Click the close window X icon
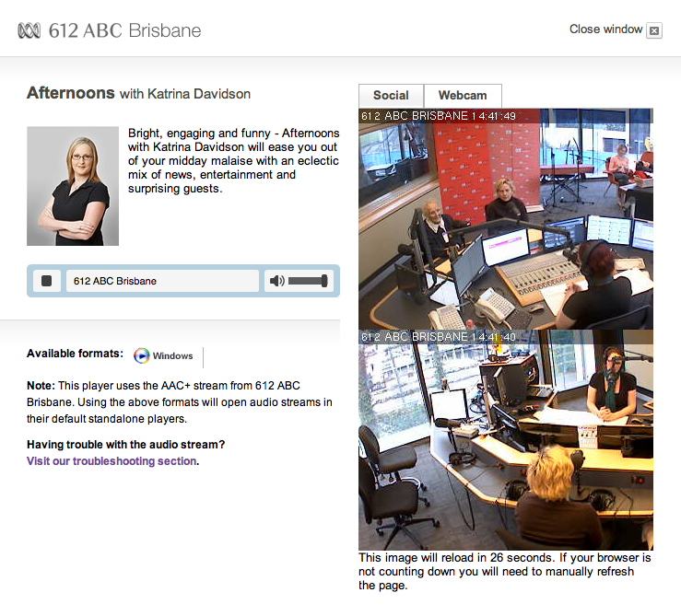This screenshot has height=616, width=681. tap(654, 30)
